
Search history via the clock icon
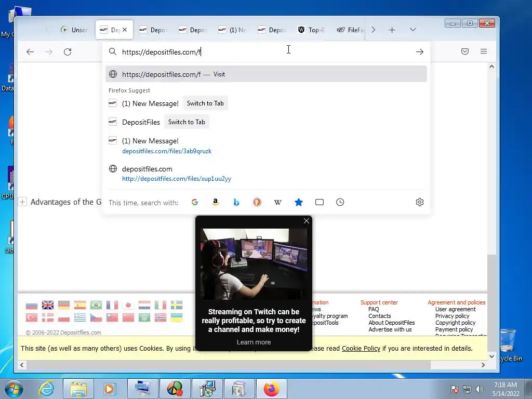coord(340,202)
